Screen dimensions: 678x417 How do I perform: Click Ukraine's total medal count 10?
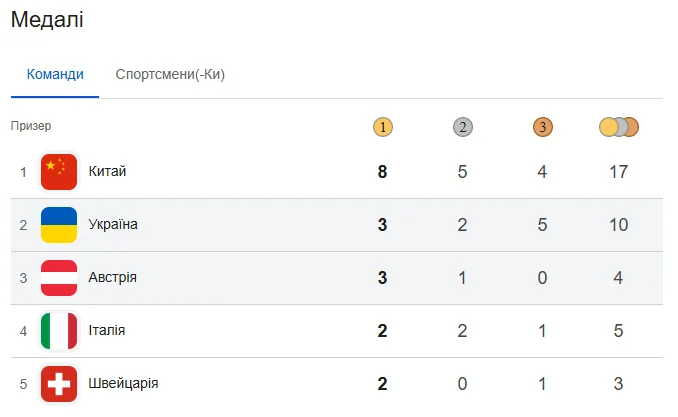click(x=618, y=225)
